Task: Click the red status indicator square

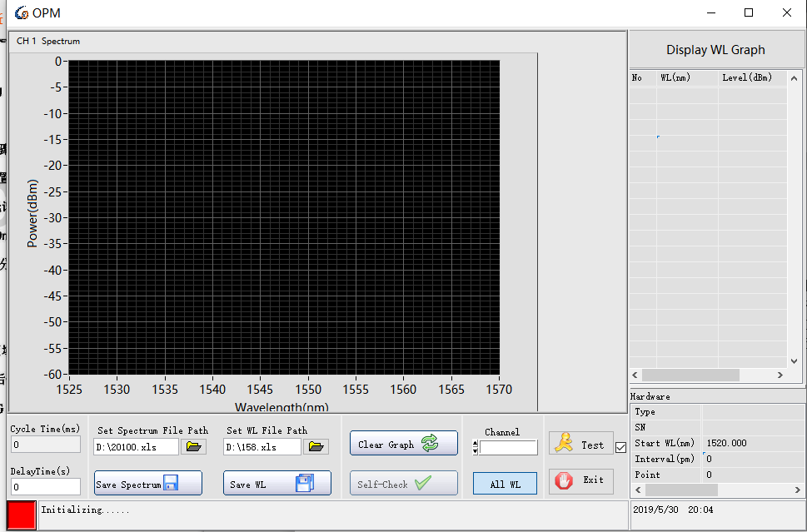Action: (22, 515)
